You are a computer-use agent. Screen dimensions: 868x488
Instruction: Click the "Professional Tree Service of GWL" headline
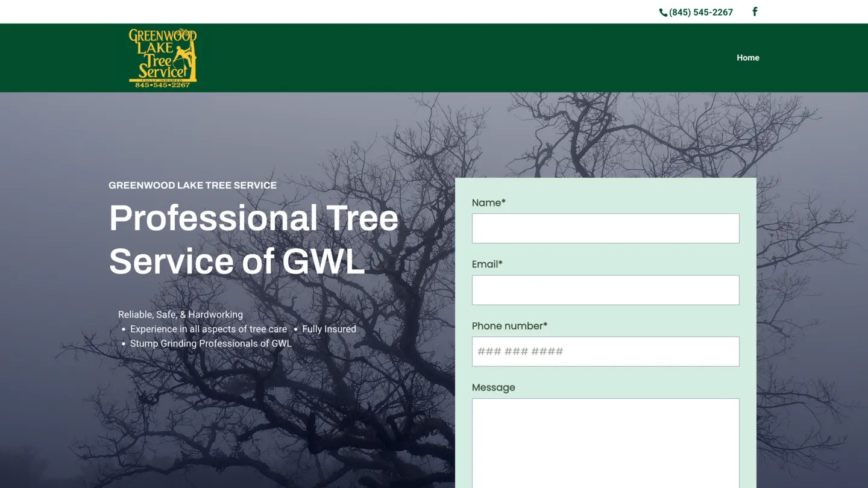[x=253, y=240]
